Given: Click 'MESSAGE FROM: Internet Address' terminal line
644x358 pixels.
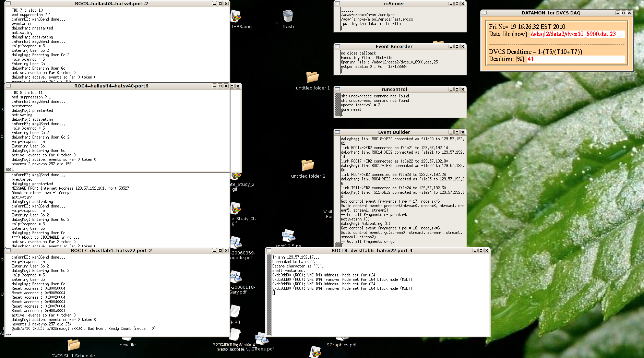Looking at the screenshot, I should coord(70,188).
